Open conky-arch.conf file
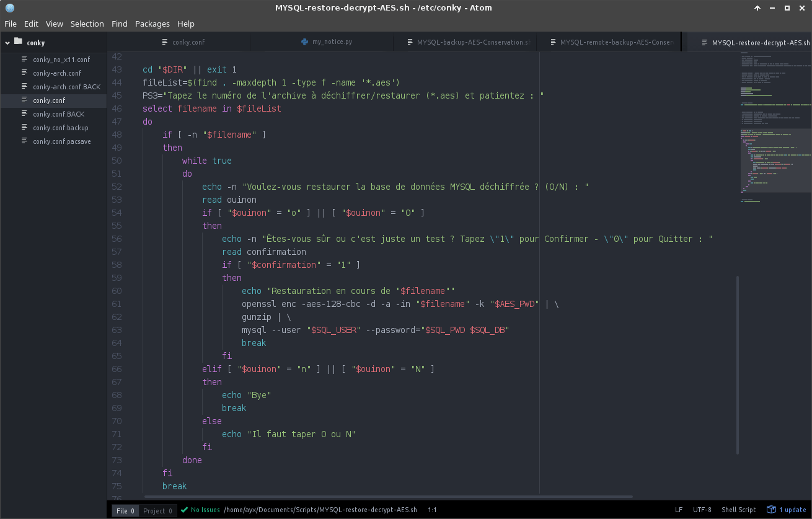The width and height of the screenshot is (812, 519). coord(57,73)
